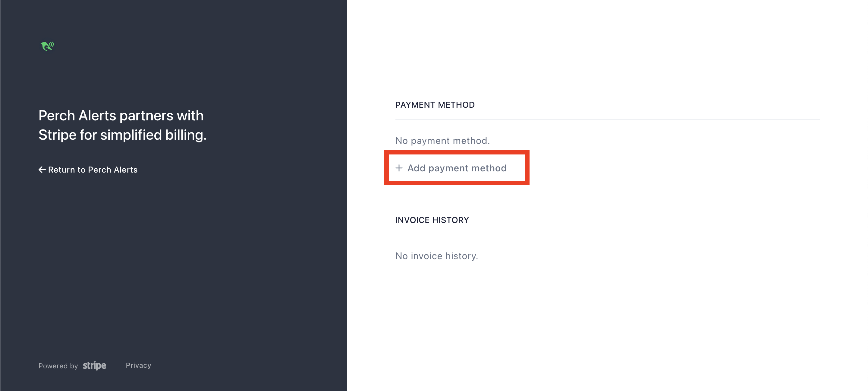Click the "No invoice history." message
The width and height of the screenshot is (868, 391).
(x=436, y=256)
